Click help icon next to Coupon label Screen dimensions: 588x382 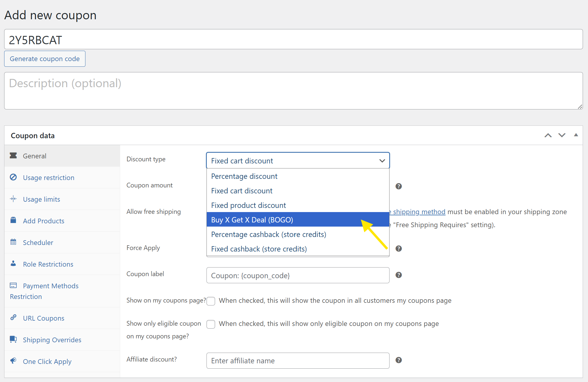398,275
